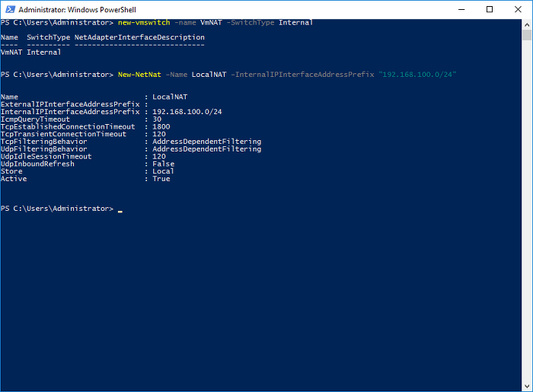Click the 'new-vmswitch' command text
Image resolution: width=533 pixels, height=392 pixels.
(144, 22)
